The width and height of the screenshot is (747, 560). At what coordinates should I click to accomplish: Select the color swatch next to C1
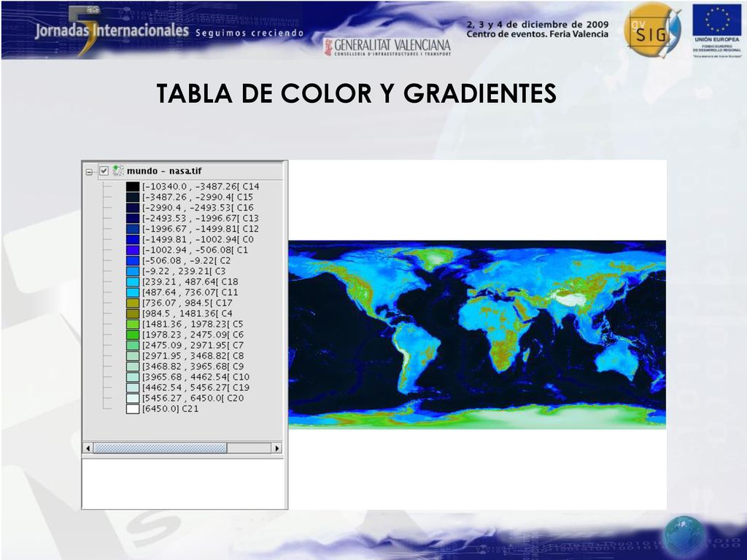(x=133, y=250)
